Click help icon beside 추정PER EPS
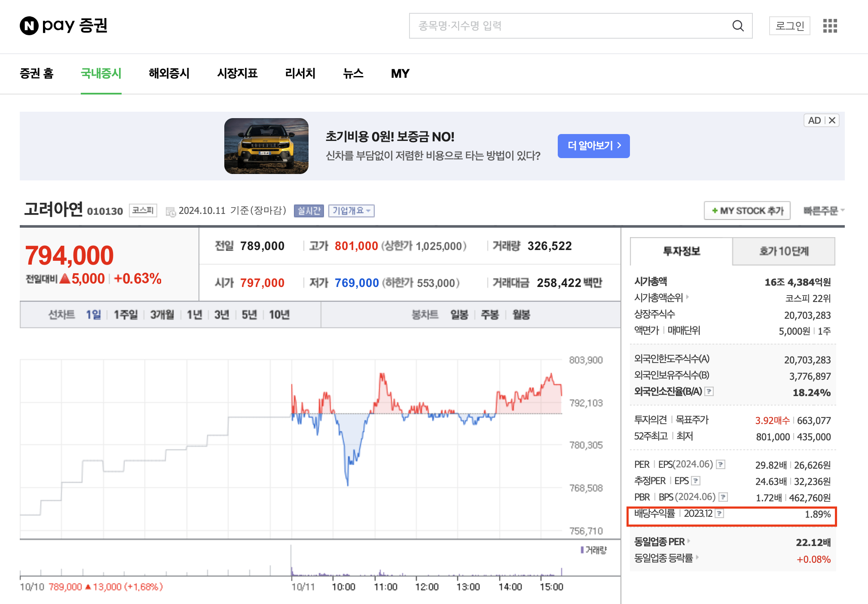 (x=696, y=481)
